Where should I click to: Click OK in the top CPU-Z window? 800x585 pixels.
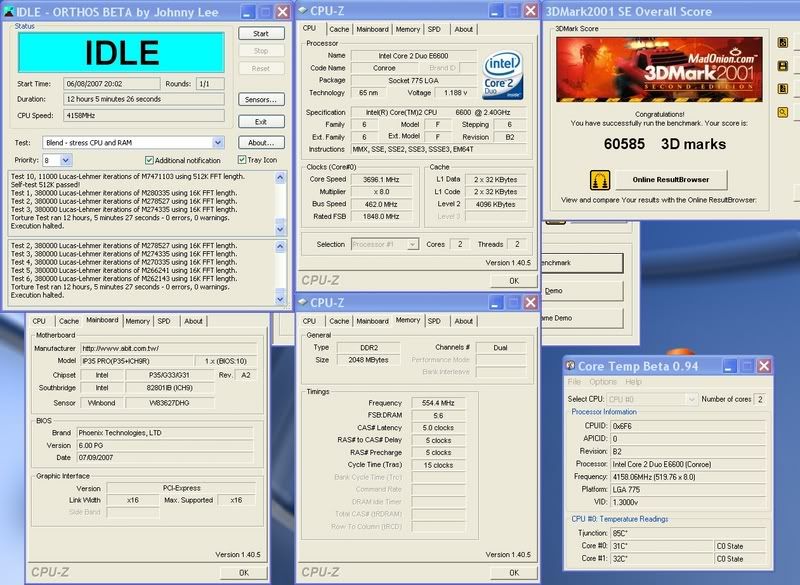[514, 281]
